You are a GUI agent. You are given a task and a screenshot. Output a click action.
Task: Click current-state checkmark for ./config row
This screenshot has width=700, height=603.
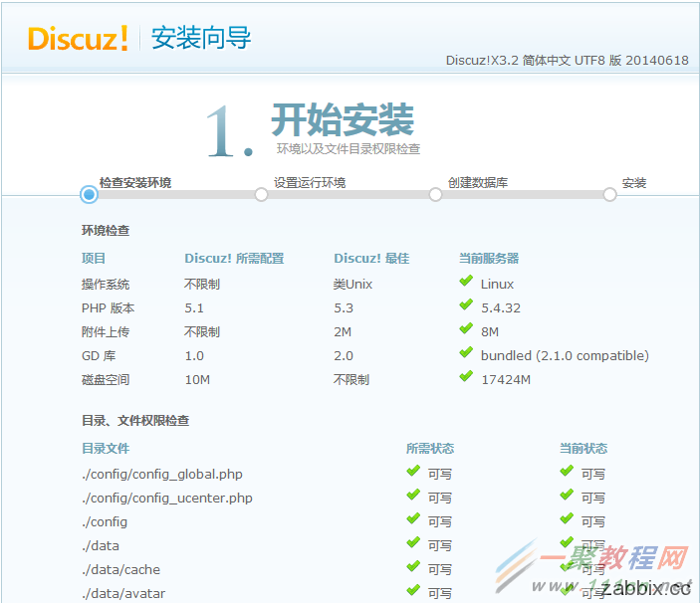[x=567, y=518]
